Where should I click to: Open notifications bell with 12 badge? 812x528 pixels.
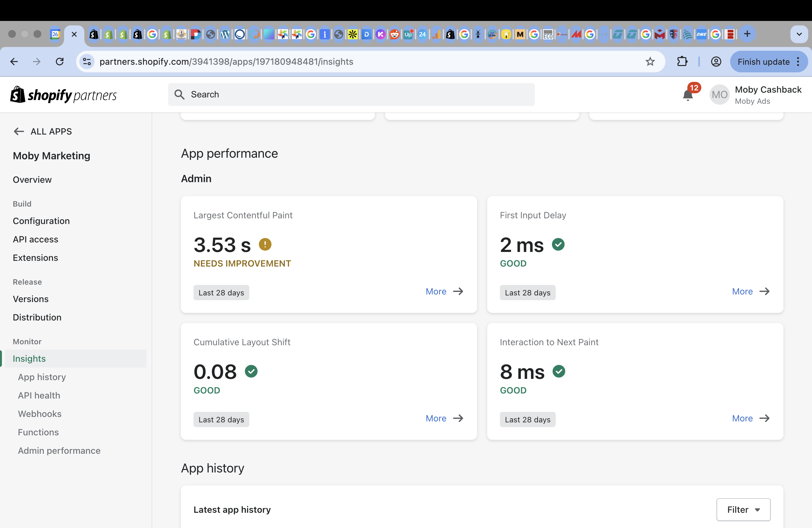tap(688, 95)
